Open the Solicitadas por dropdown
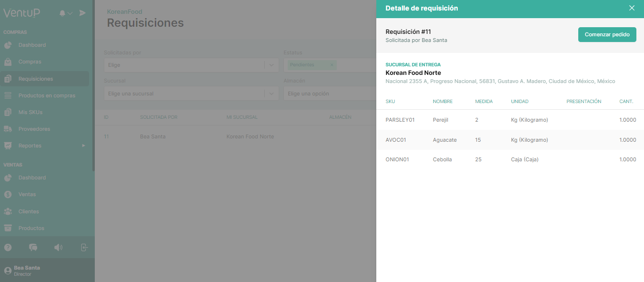 [x=191, y=64]
